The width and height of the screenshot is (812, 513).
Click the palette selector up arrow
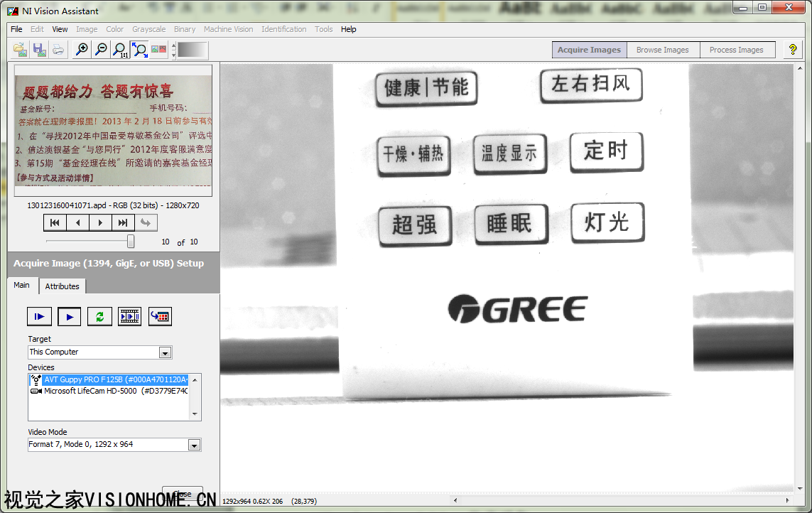[173, 45]
